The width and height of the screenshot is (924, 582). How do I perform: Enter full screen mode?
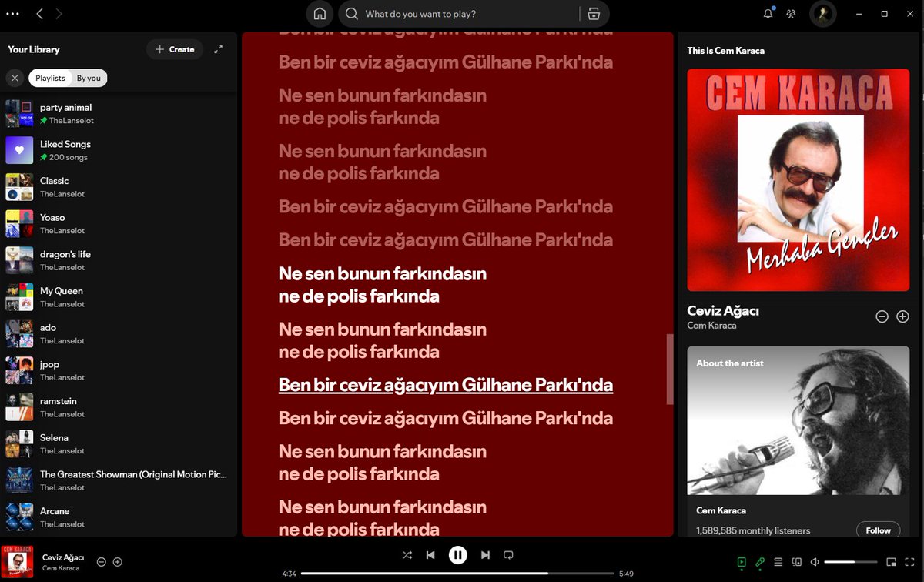point(909,562)
